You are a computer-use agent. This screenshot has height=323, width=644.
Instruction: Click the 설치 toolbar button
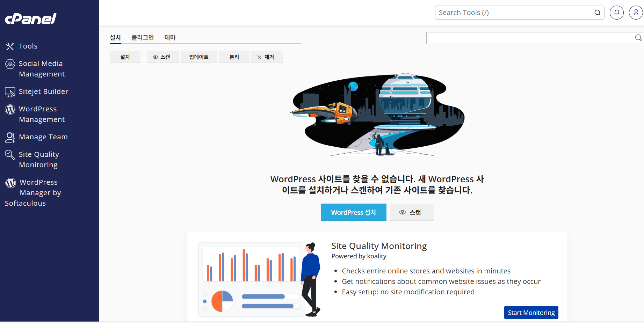125,57
